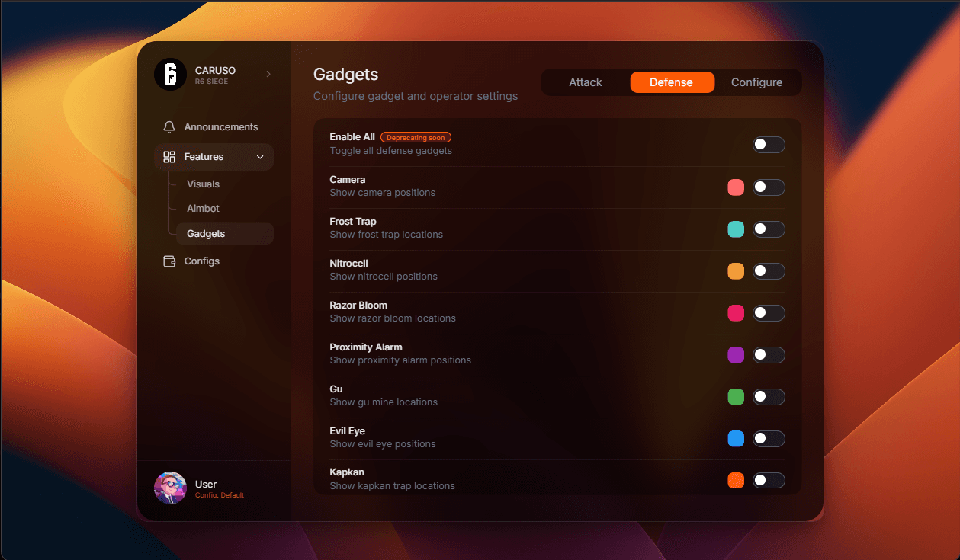Enable the Camera toggle
Viewport: 960px width, 560px height.
point(769,187)
